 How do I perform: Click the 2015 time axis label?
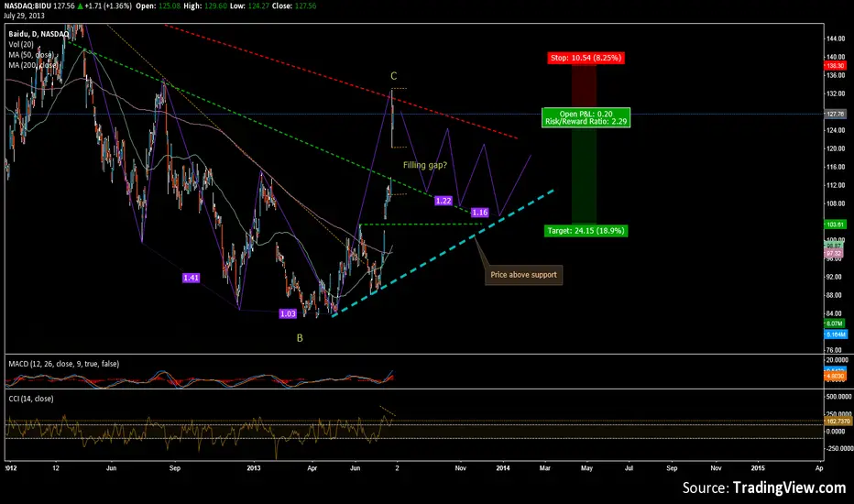(x=758, y=468)
